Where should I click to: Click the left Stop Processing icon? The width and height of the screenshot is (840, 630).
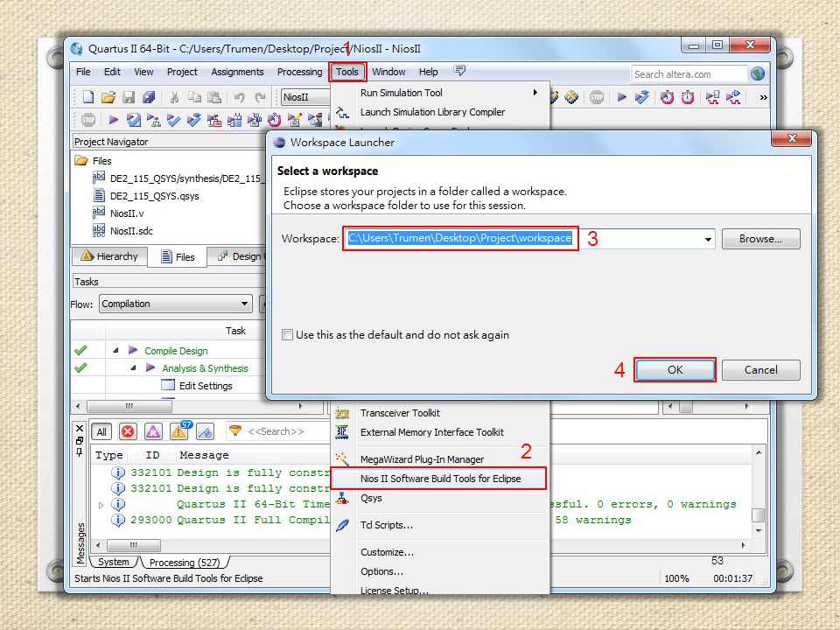pos(88,120)
